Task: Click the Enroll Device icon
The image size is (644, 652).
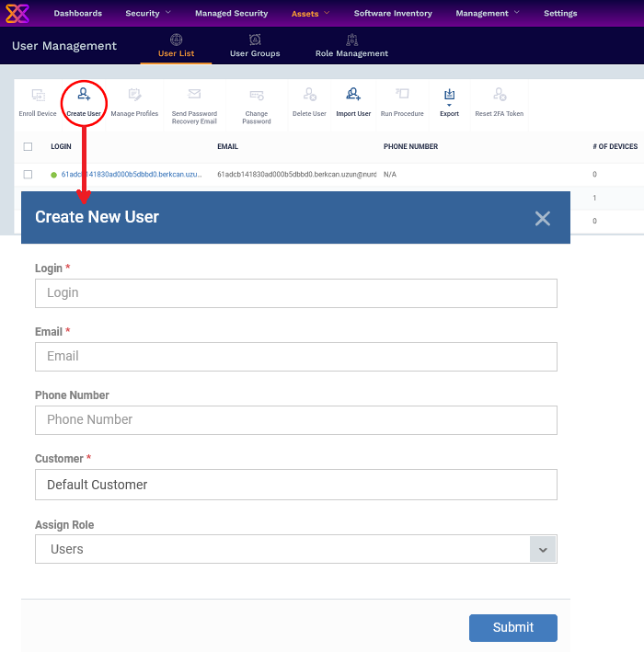Action: 38,96
